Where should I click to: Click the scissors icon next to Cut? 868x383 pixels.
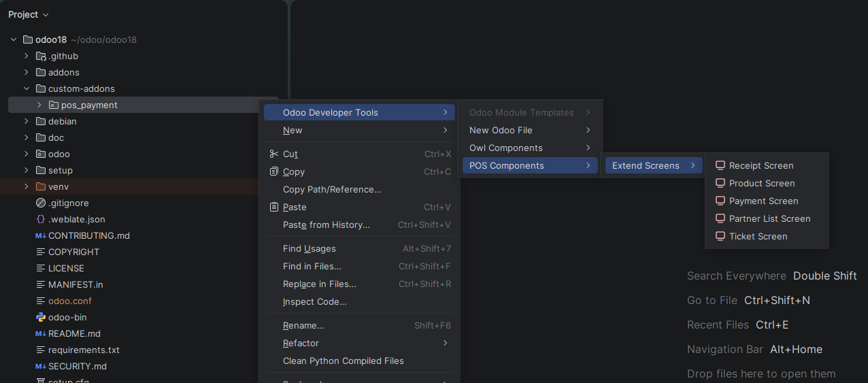274,154
